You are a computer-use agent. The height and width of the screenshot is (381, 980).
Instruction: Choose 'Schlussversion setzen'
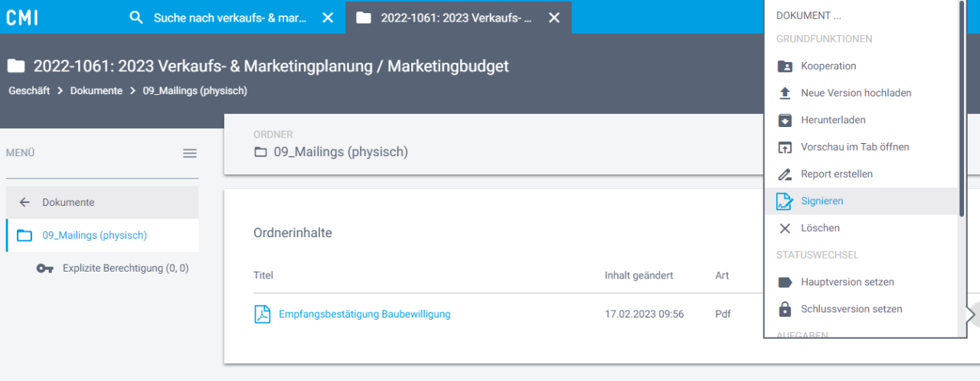click(x=861, y=309)
